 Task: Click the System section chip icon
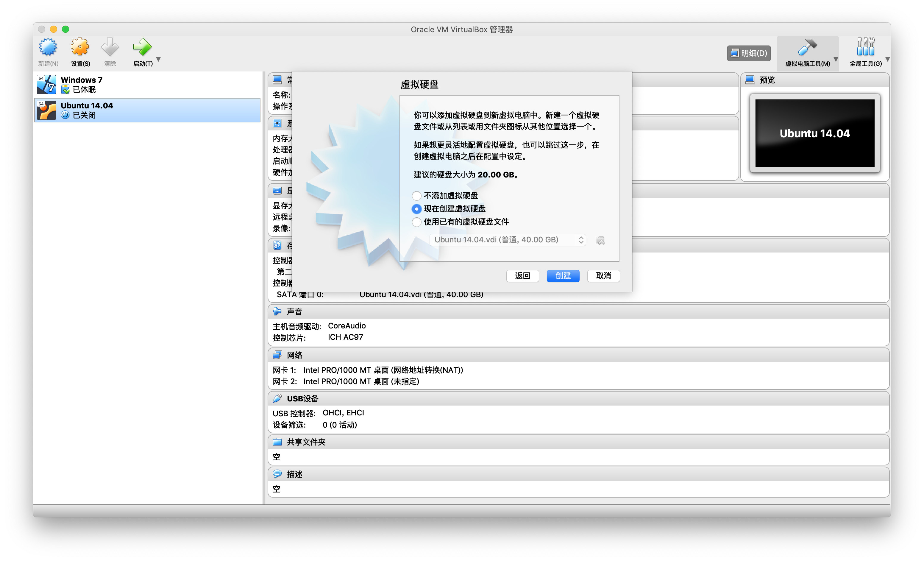[277, 123]
